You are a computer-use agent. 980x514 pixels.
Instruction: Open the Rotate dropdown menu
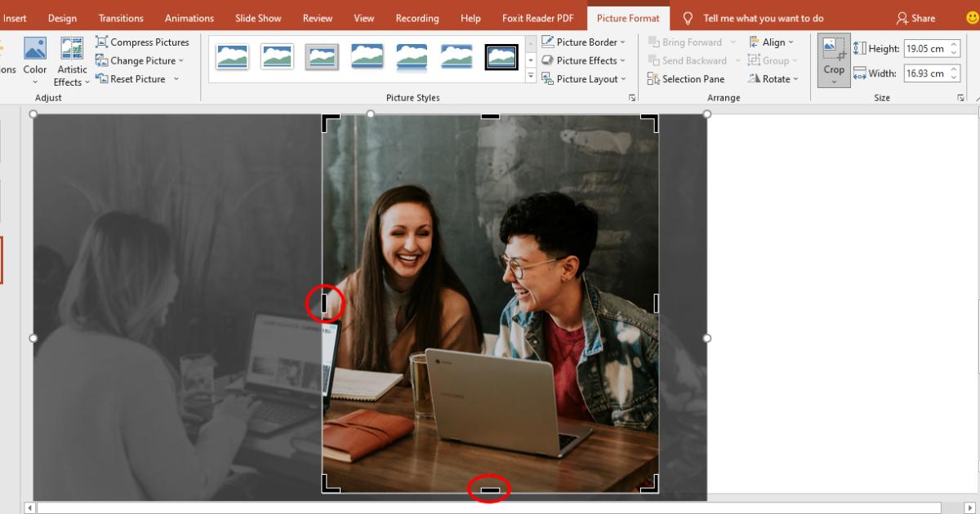coord(771,79)
